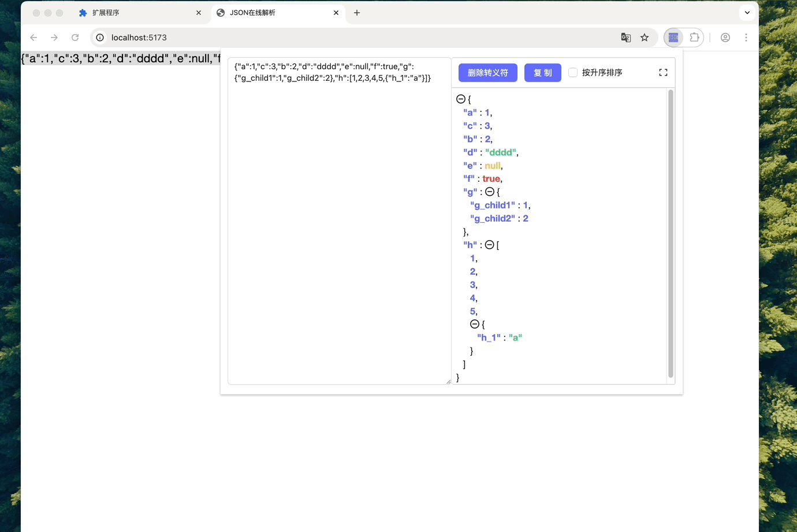The image size is (797, 532).
Task: Click the translate icon in the address bar
Action: coord(625,37)
